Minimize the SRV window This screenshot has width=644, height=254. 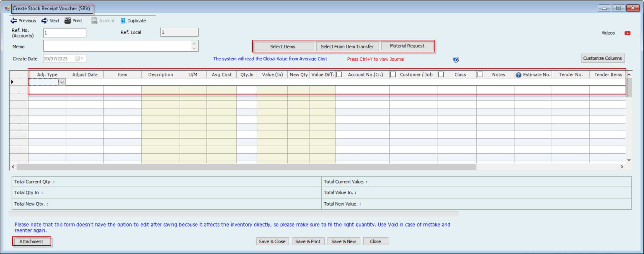(x=604, y=8)
